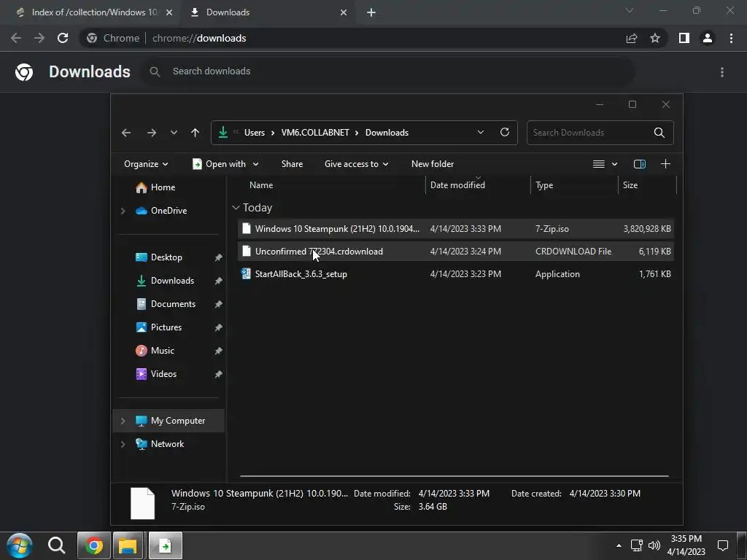Expand the My Computer tree node

coord(123,421)
